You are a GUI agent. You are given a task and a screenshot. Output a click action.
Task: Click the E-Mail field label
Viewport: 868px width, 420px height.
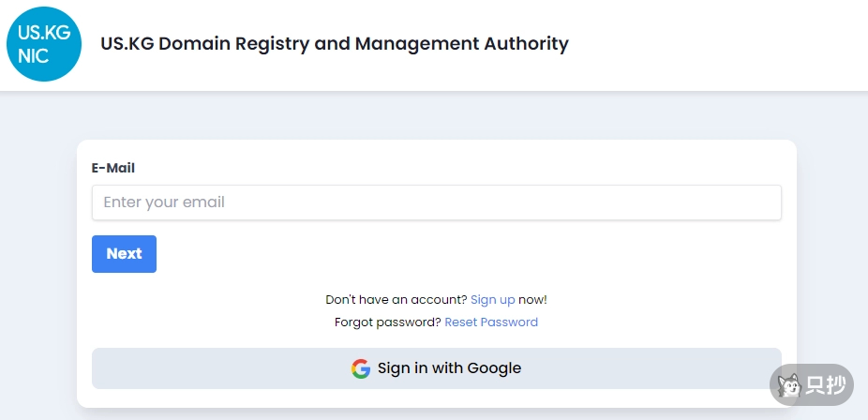click(113, 169)
